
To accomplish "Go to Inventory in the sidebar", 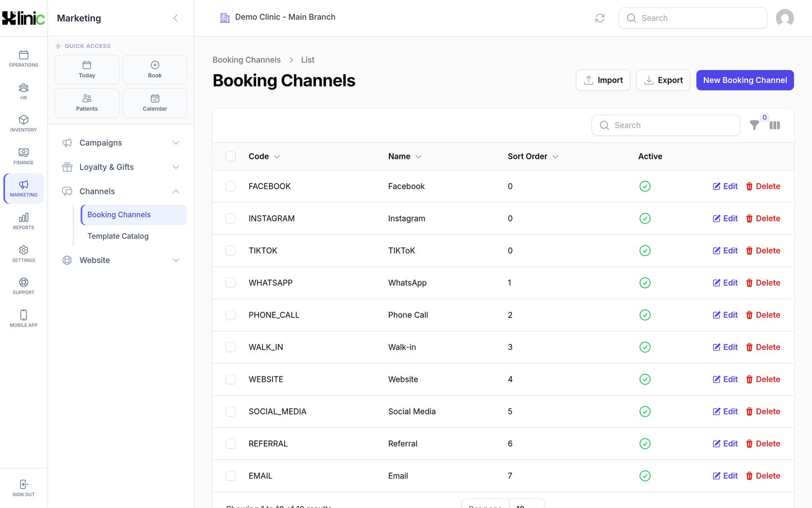I will click(x=23, y=123).
